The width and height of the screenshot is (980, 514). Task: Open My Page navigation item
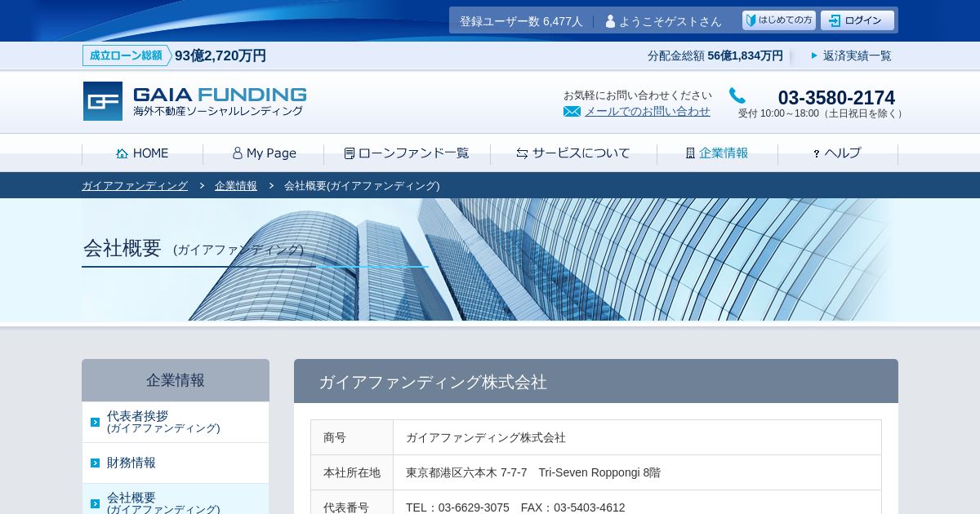click(264, 153)
